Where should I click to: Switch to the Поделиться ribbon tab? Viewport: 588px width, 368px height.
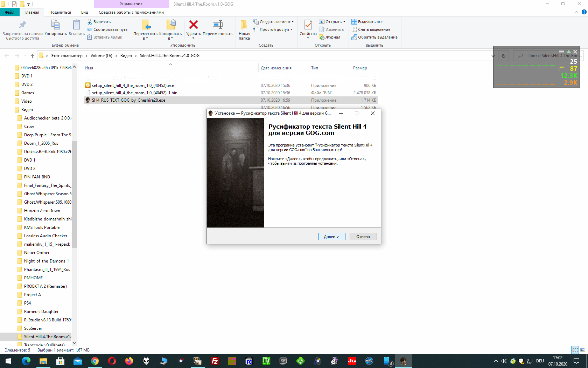click(x=60, y=12)
